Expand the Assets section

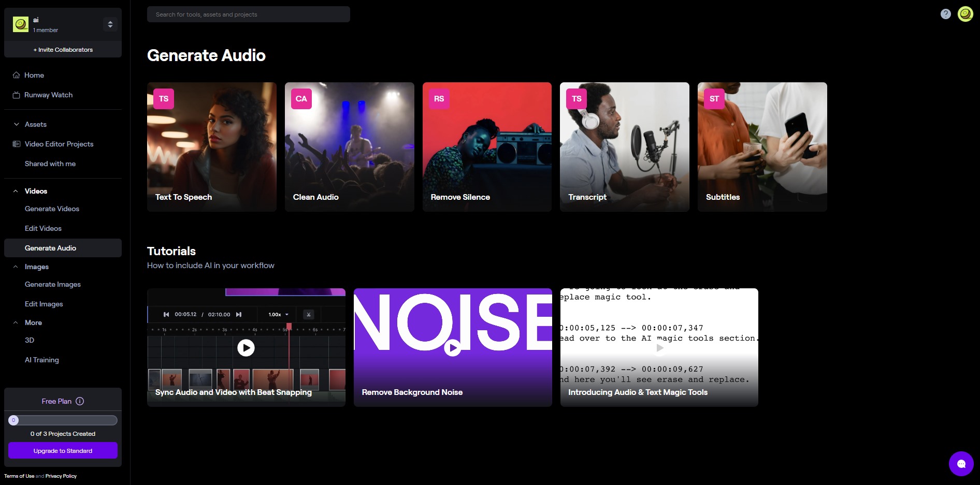[17, 124]
